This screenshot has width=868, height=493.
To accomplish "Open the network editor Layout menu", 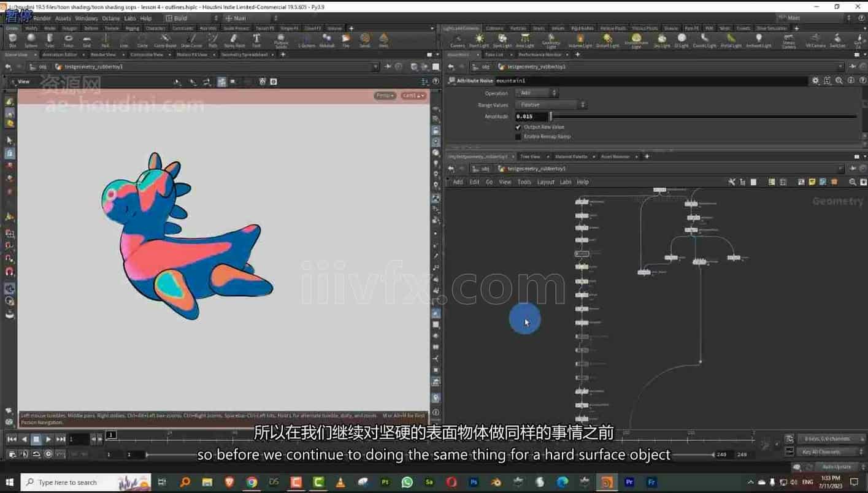I will tap(545, 182).
